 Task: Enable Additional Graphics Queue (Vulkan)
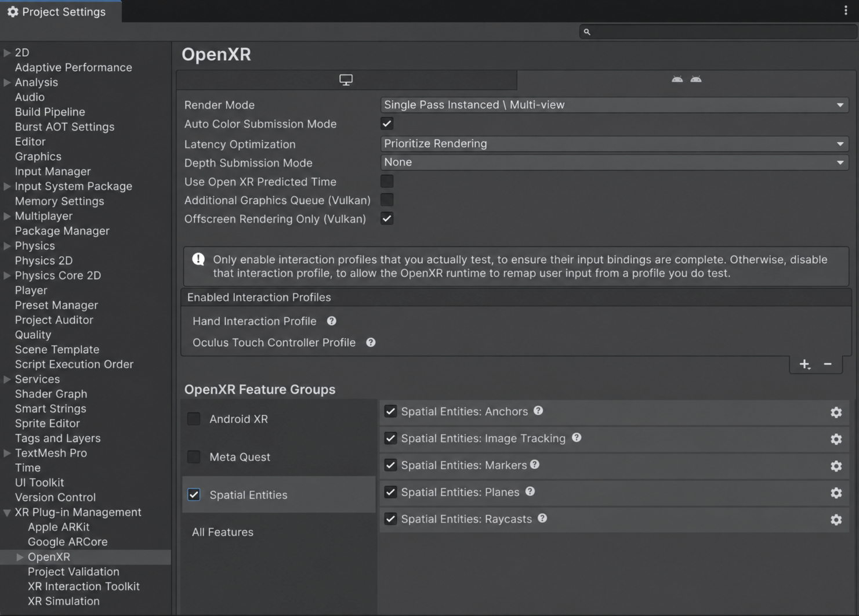click(387, 200)
